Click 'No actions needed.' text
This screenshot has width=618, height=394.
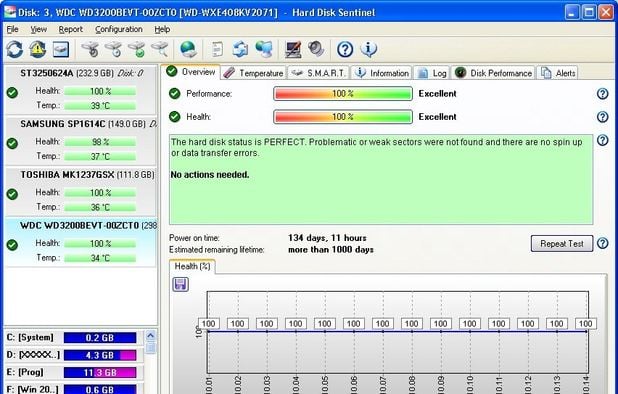pos(210,175)
